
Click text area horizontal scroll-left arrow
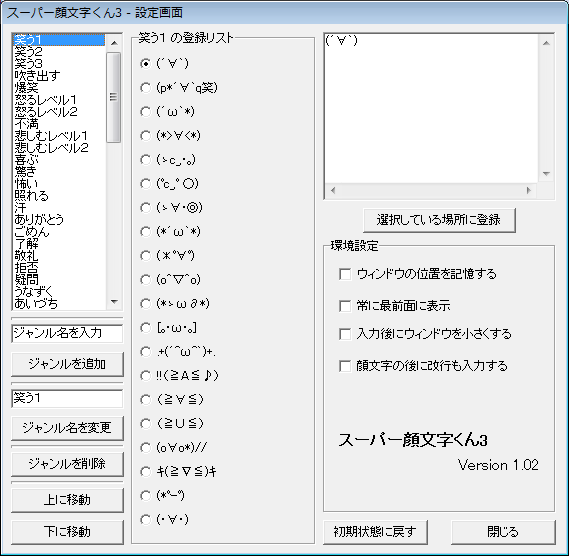point(333,190)
